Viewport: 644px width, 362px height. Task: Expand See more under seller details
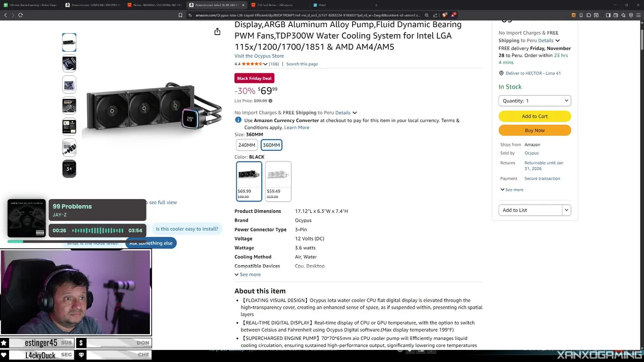pyautogui.click(x=512, y=190)
